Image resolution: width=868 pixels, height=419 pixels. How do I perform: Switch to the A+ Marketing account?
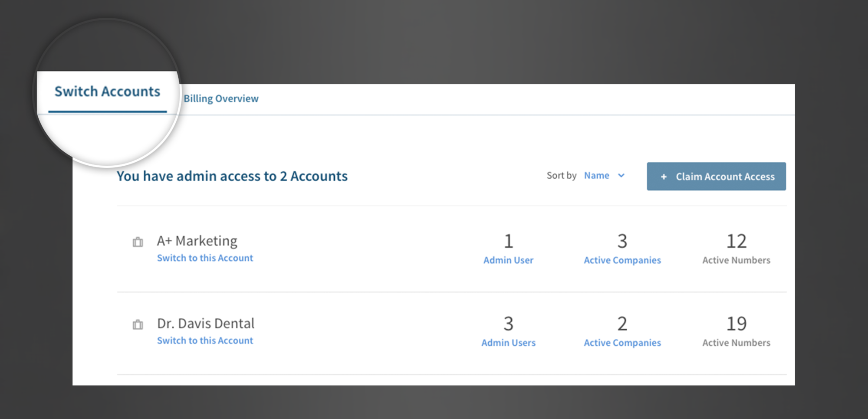click(205, 258)
